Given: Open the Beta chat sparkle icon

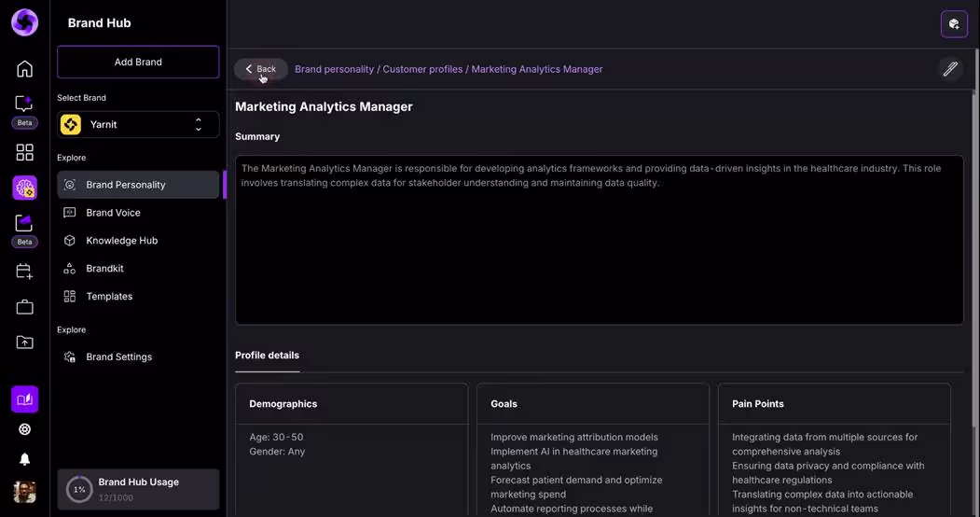Looking at the screenshot, I should pos(24,104).
